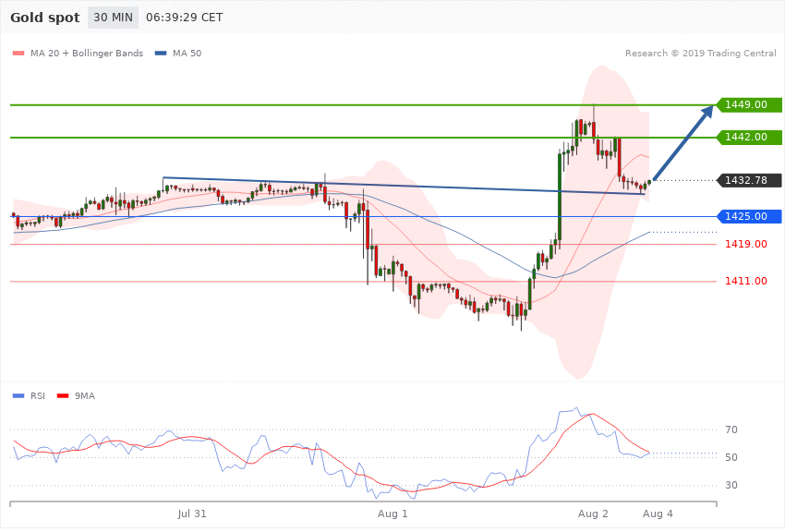Click the RSI 50 level label
Viewport: 785px width, 532px height.
[731, 457]
